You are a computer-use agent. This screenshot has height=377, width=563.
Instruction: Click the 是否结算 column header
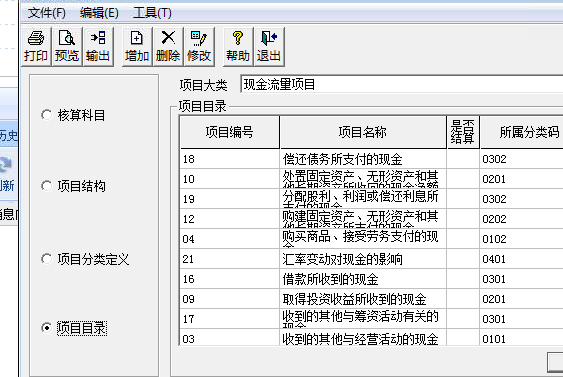click(x=463, y=132)
